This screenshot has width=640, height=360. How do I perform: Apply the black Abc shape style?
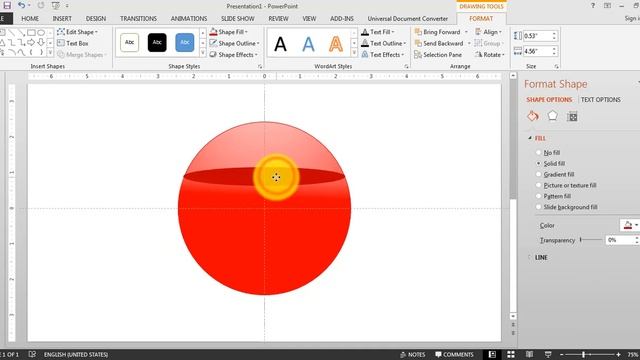[x=157, y=42]
